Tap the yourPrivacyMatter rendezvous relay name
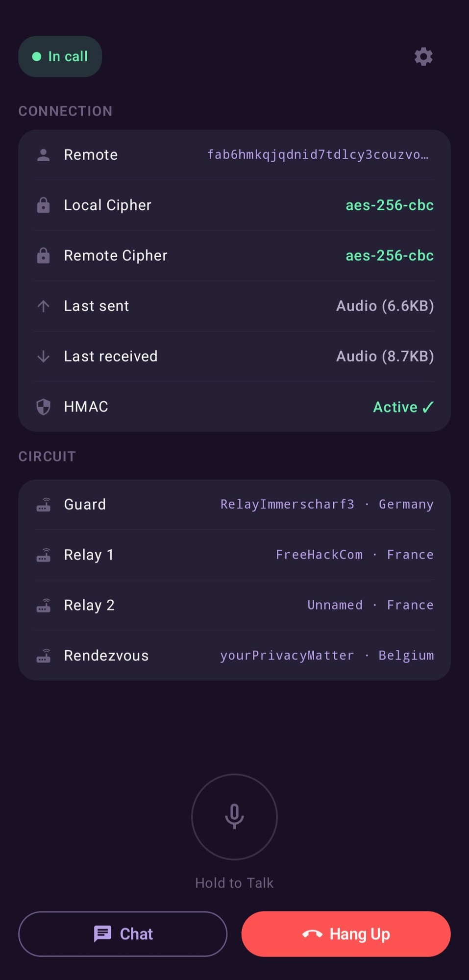Image resolution: width=469 pixels, height=980 pixels. 287,656
